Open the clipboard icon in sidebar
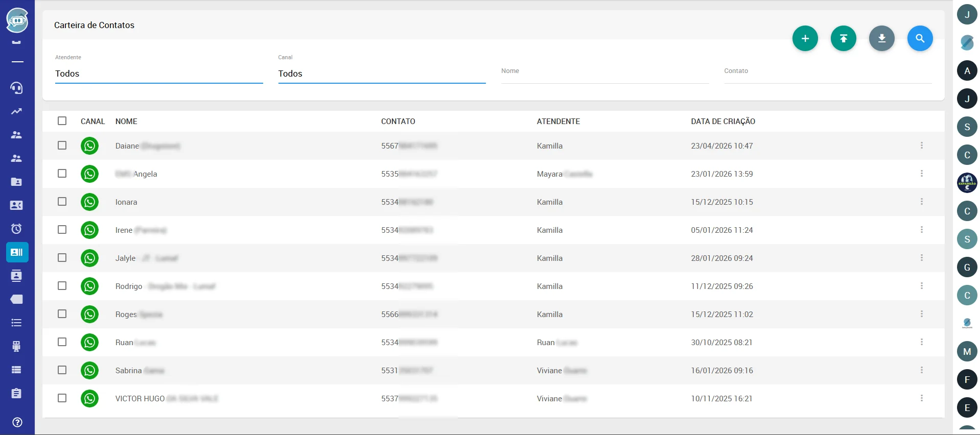Screen dimensions: 980x435 (x=17, y=393)
